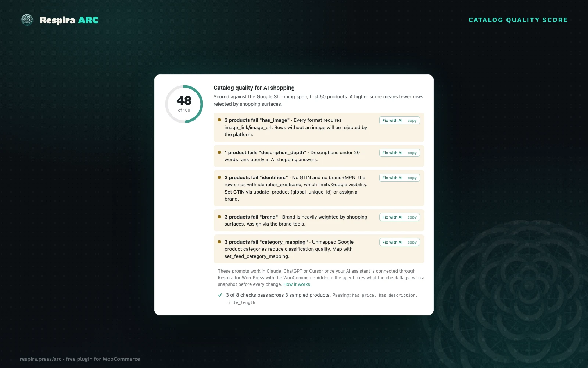Viewport: 588px width, 368px height.
Task: Click the identifiers warning bullet icon
Action: (x=219, y=177)
